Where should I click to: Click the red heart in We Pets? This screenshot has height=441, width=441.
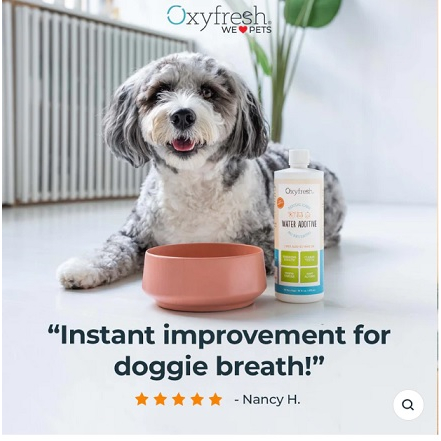[x=243, y=30]
